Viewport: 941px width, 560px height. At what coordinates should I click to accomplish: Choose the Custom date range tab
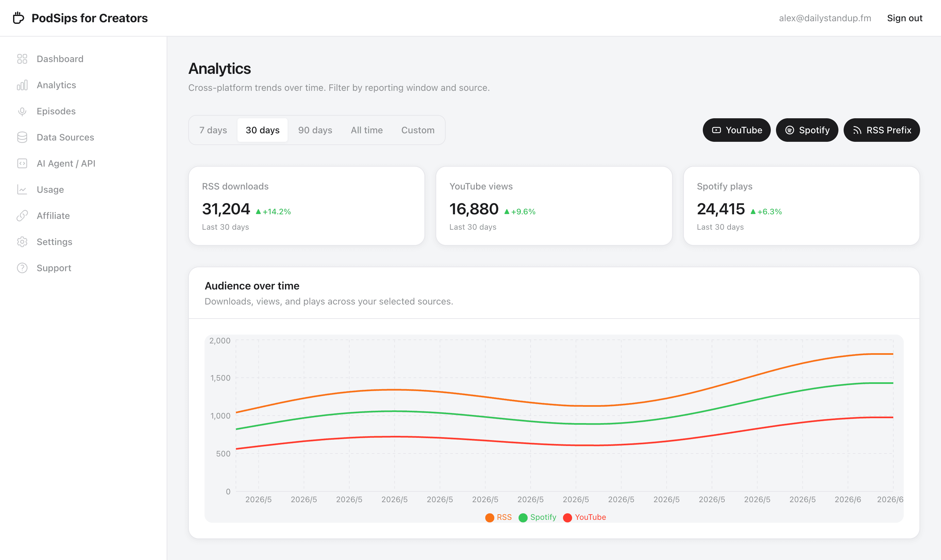418,130
